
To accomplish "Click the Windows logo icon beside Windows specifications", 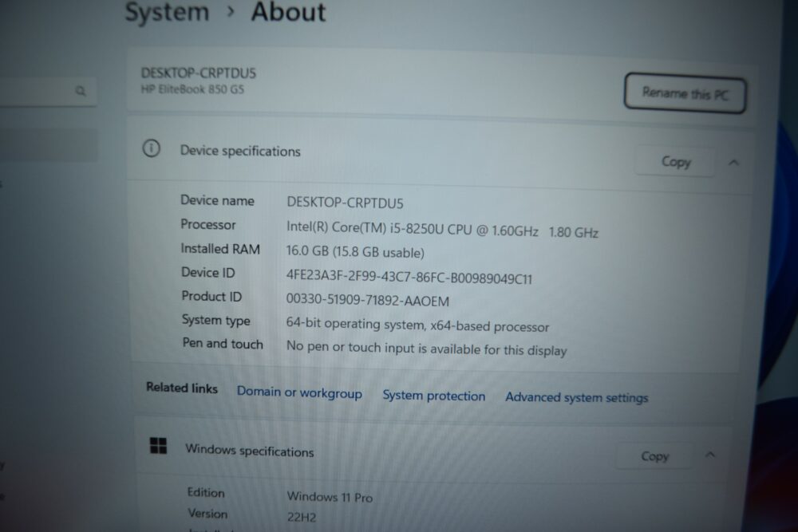I will 158,446.
